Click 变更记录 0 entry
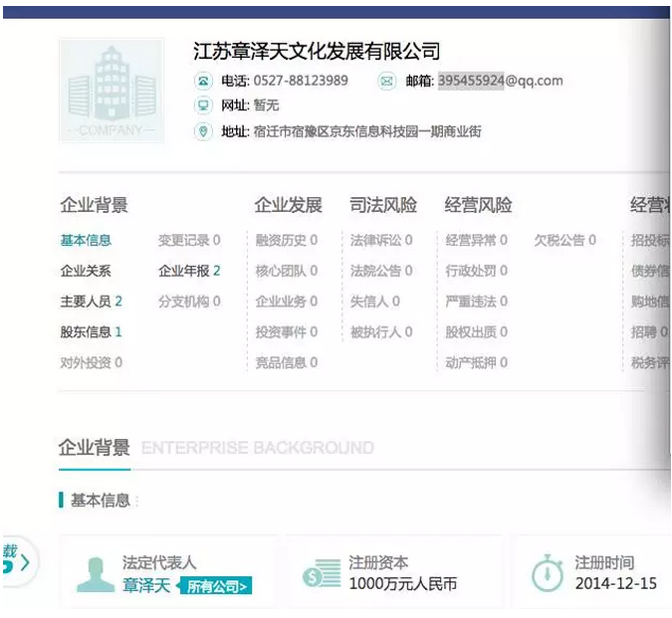The image size is (672, 618). (x=189, y=240)
